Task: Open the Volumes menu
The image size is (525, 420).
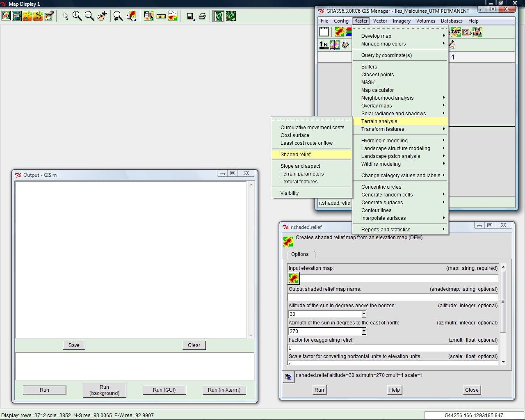Action: point(426,21)
